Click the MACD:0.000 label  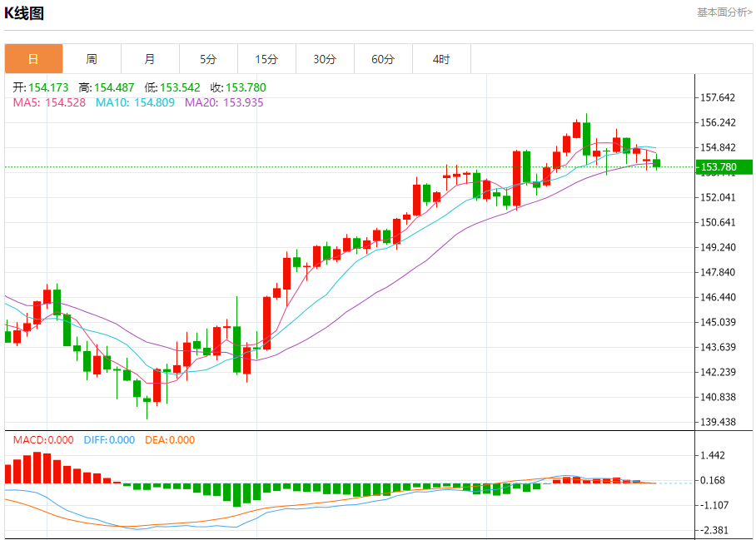click(x=43, y=440)
